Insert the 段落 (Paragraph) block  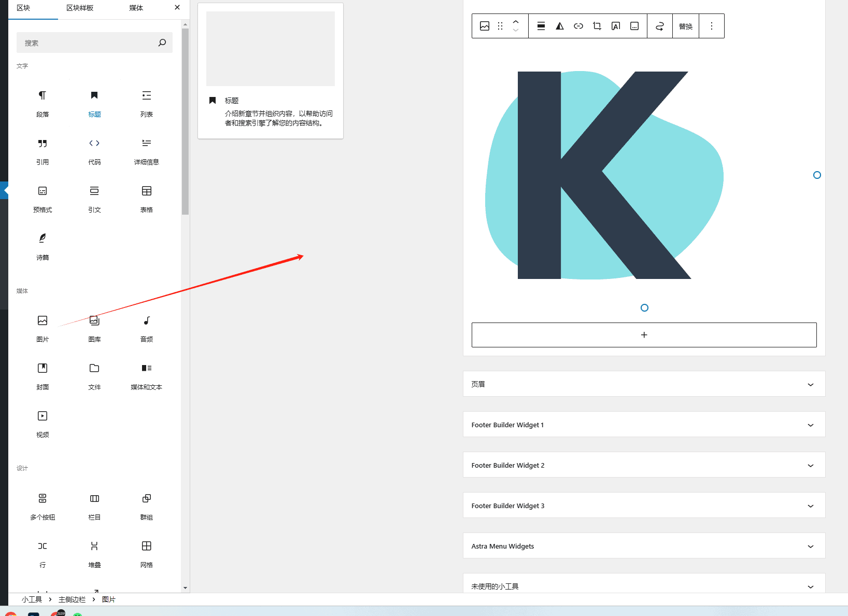(x=43, y=103)
